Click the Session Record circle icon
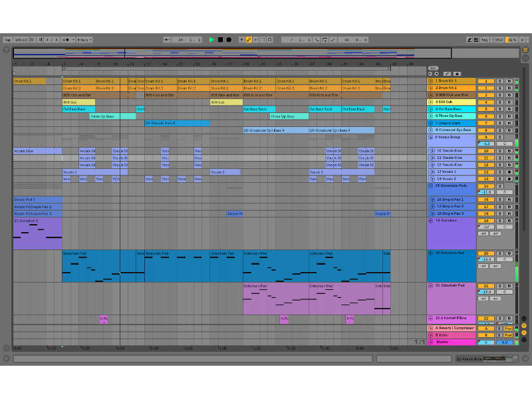The height and width of the screenshot is (399, 532). click(x=270, y=40)
